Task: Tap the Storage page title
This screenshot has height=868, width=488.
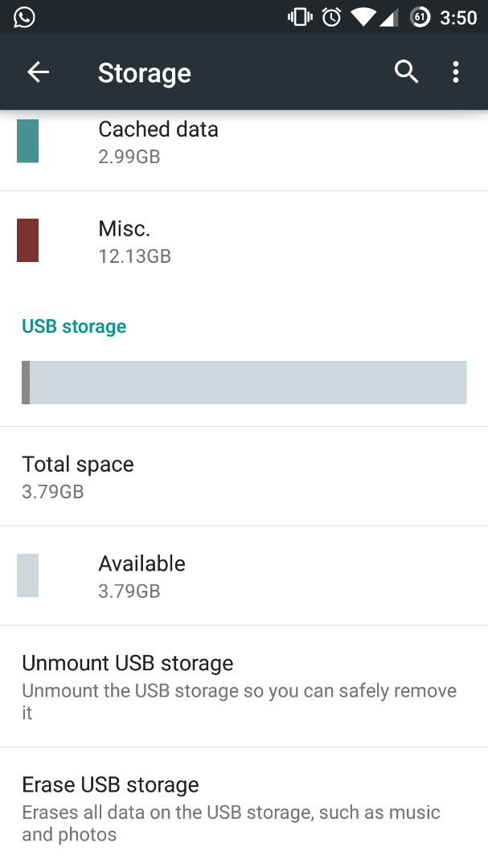Action: pos(145,73)
